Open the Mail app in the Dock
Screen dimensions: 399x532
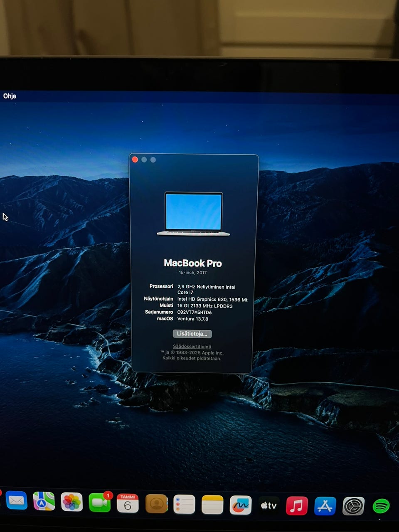[x=17, y=501]
